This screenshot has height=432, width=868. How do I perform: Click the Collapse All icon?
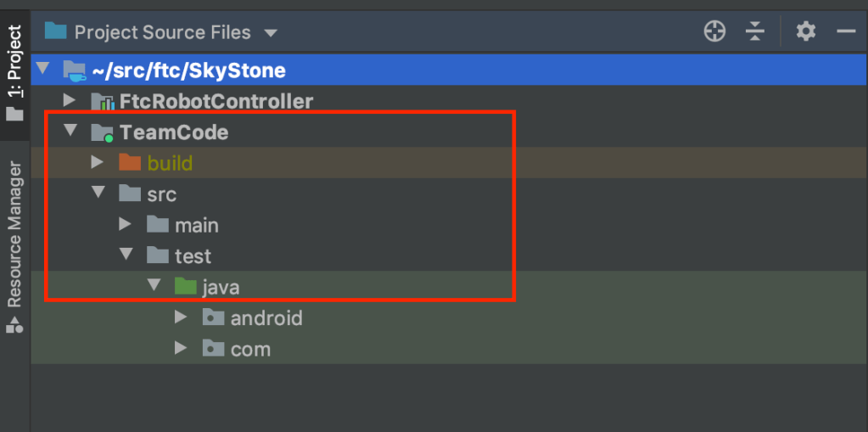(755, 32)
